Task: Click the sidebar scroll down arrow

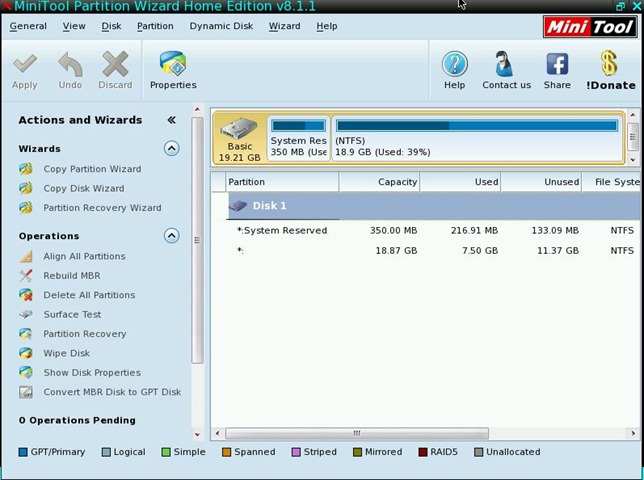Action: (197, 434)
